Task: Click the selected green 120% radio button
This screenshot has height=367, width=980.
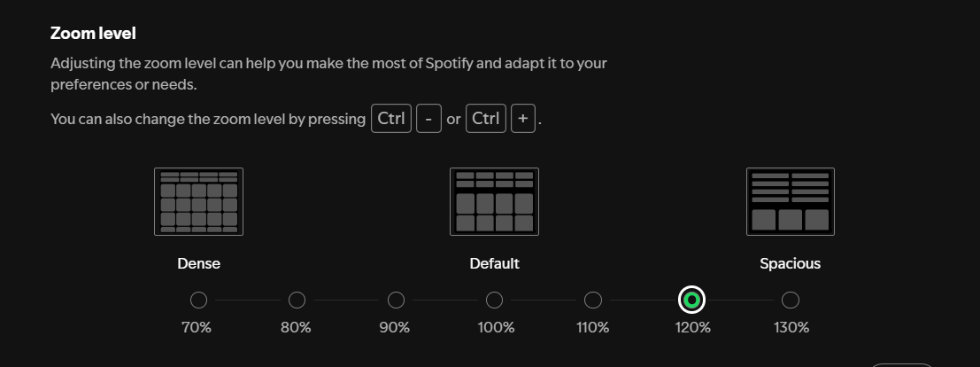Action: tap(691, 301)
